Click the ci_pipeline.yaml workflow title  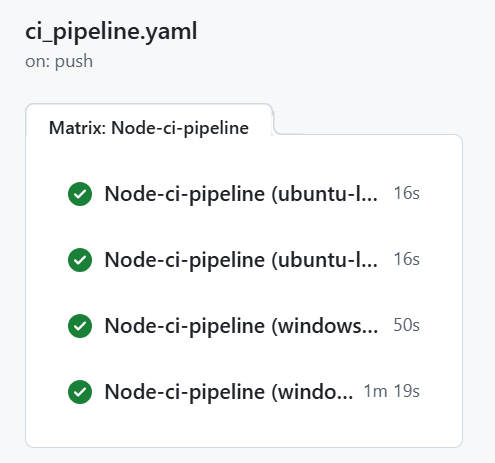click(111, 32)
